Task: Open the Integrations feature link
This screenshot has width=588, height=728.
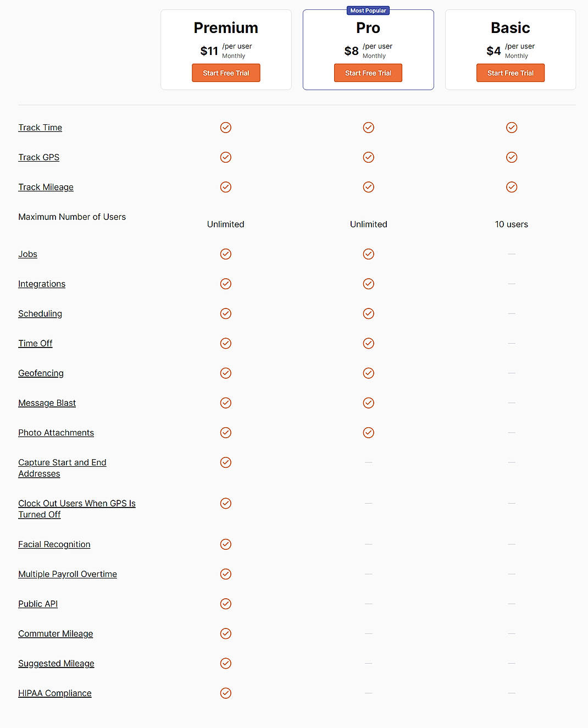Action: (42, 284)
